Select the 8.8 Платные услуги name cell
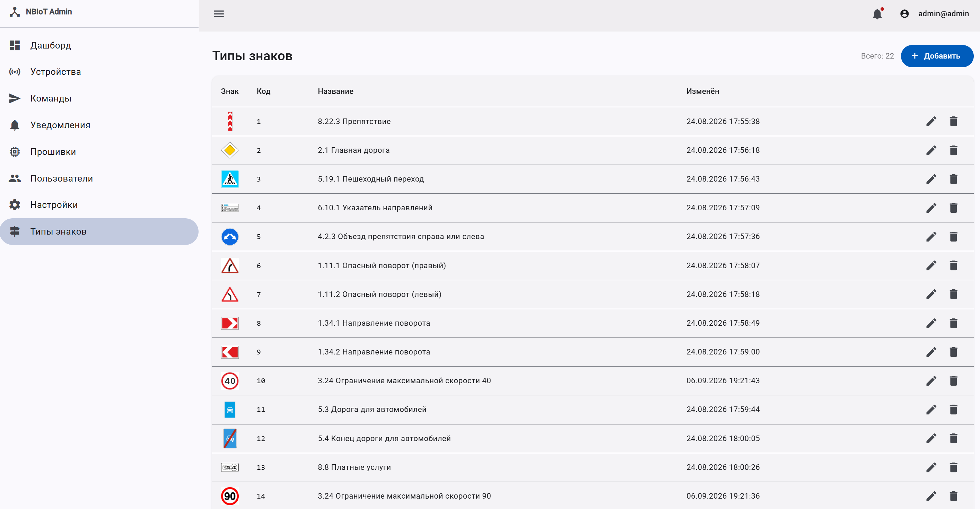 (x=354, y=467)
